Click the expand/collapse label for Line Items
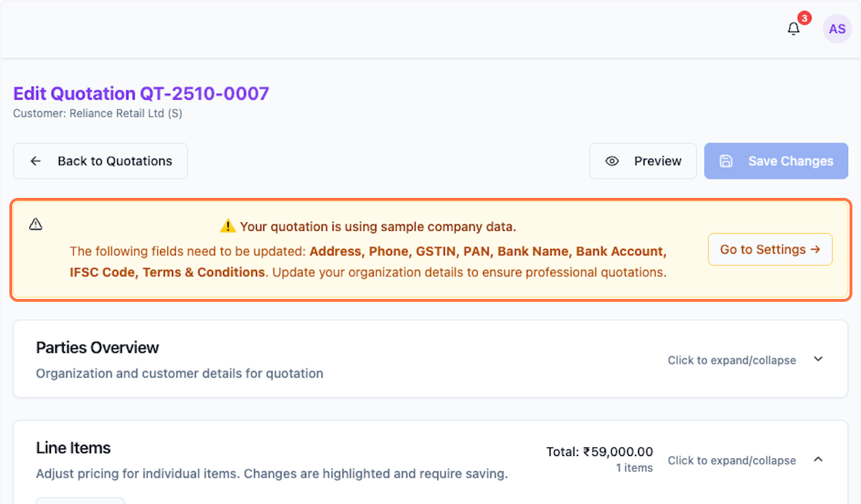 pos(732,460)
